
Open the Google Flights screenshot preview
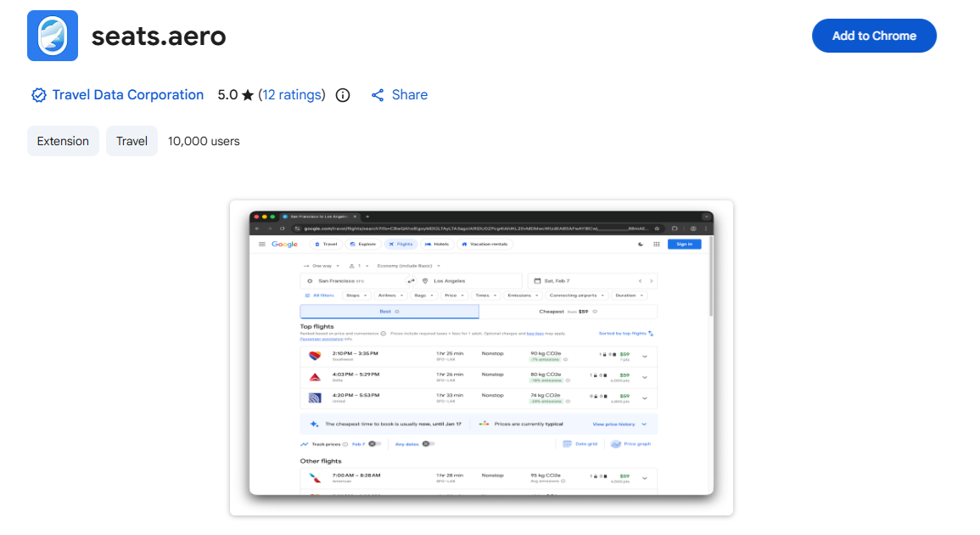(x=481, y=358)
